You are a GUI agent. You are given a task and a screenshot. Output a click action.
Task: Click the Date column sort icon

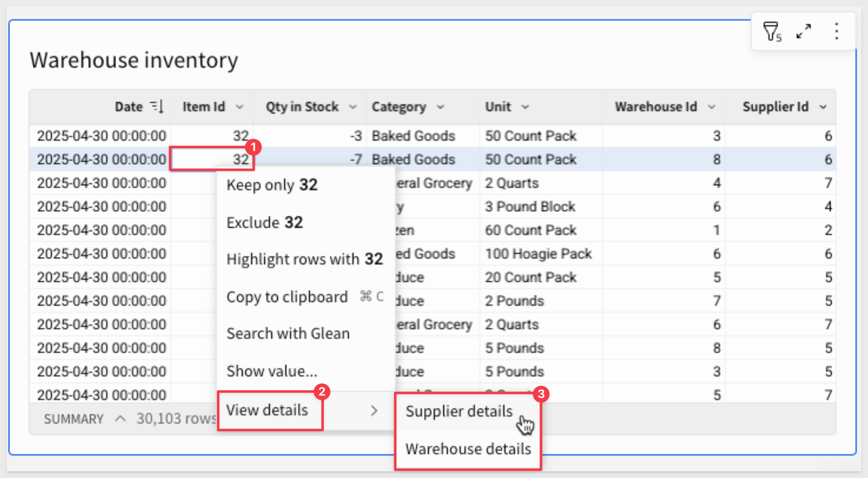click(157, 107)
